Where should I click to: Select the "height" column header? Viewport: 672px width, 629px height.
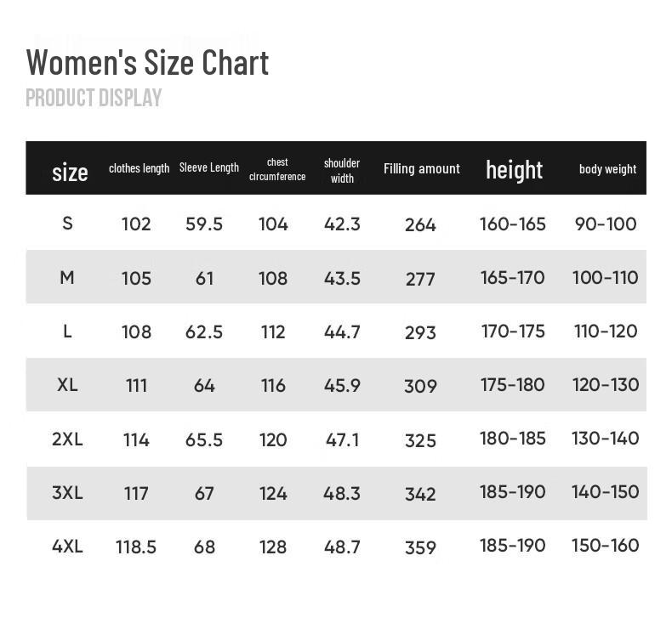(x=514, y=170)
